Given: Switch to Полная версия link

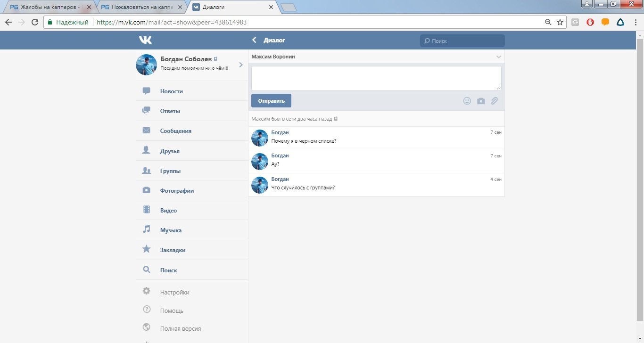Looking at the screenshot, I should coord(180,328).
